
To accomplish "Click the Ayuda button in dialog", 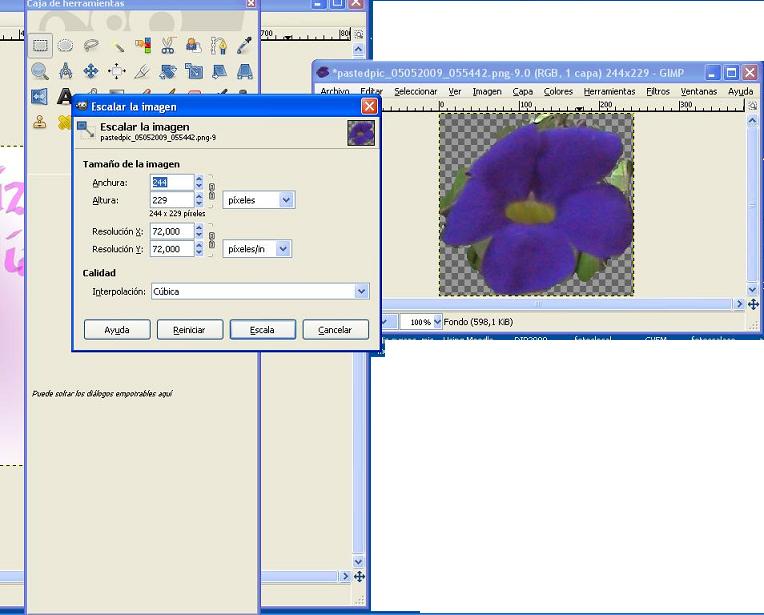I will [117, 330].
